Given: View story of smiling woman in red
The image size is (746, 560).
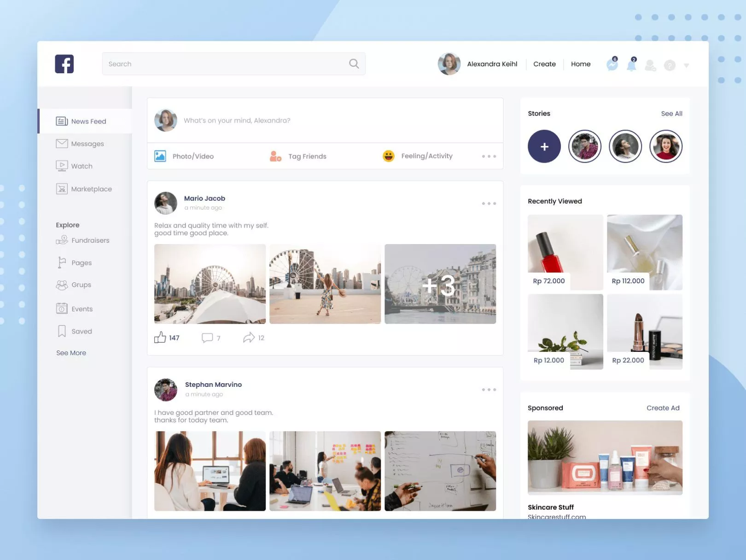Looking at the screenshot, I should coord(666,146).
